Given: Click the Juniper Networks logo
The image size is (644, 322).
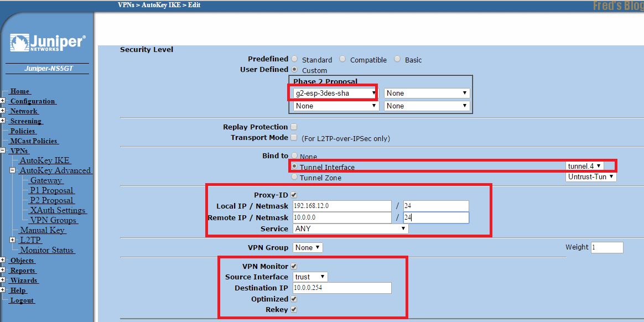Looking at the screenshot, I should coord(48,42).
